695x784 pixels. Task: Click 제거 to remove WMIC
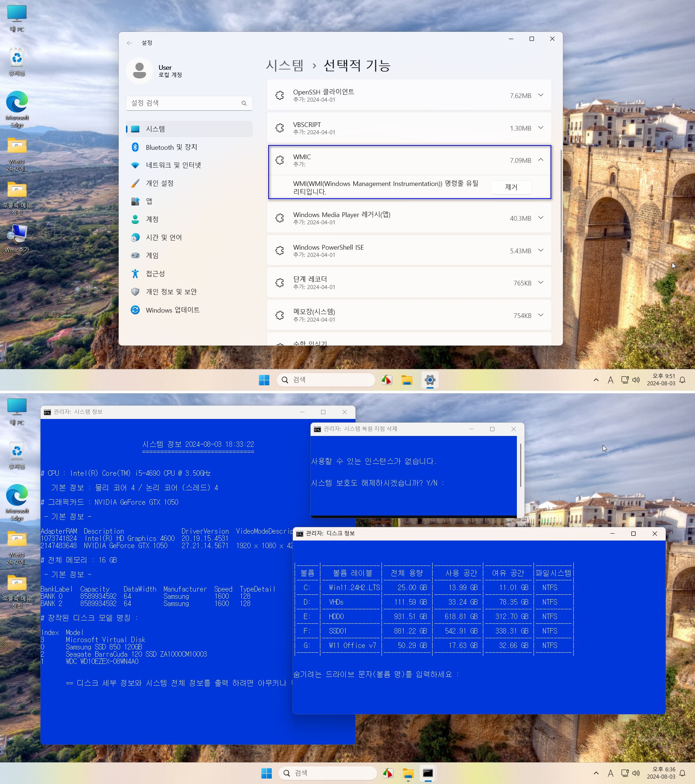pyautogui.click(x=511, y=187)
